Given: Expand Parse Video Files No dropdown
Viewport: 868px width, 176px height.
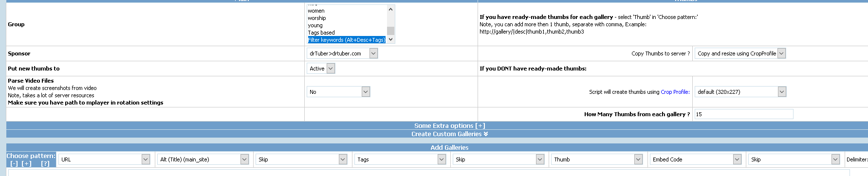Looking at the screenshot, I should (x=338, y=92).
